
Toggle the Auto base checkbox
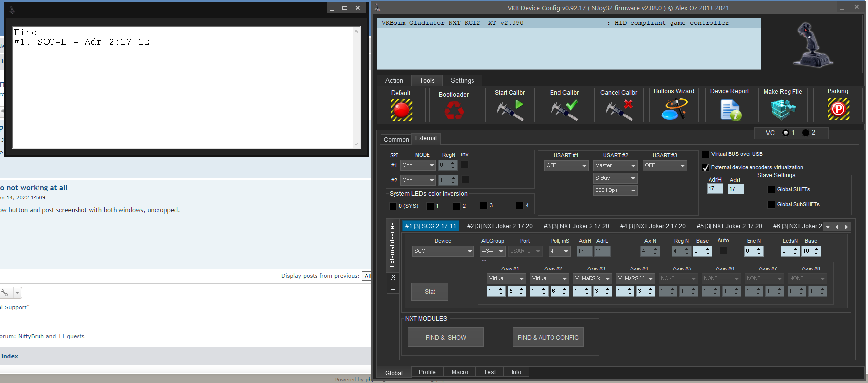(x=723, y=251)
